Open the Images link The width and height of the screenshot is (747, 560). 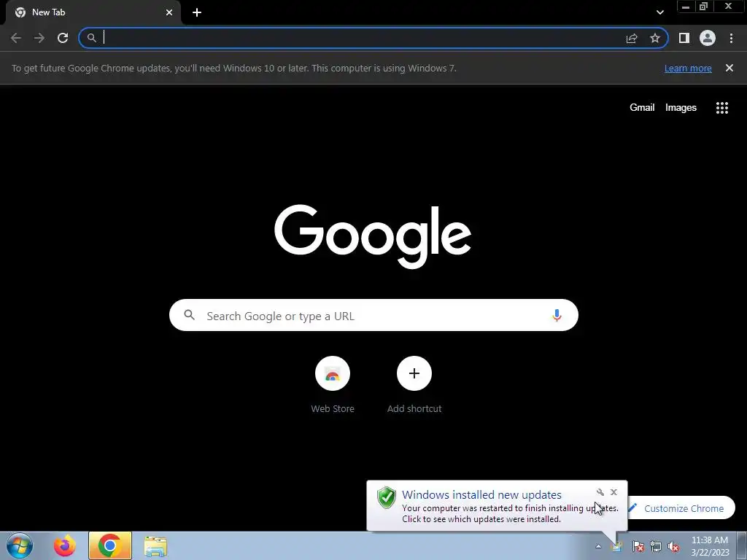681,108
